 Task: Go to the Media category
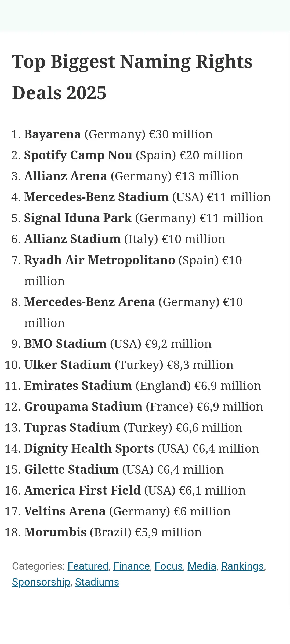(x=202, y=566)
